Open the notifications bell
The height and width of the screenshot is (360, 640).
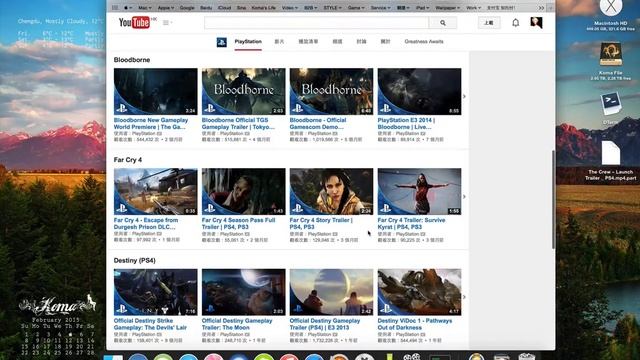(x=516, y=23)
